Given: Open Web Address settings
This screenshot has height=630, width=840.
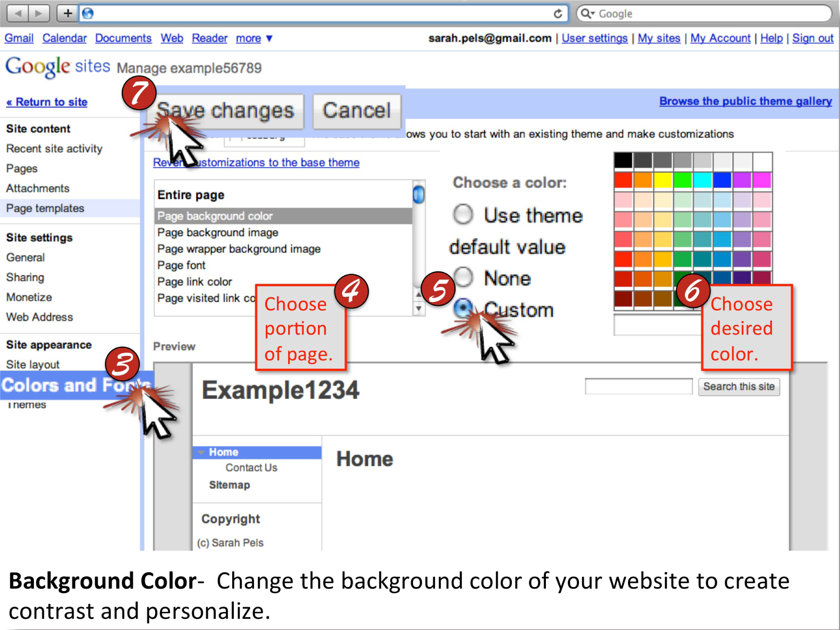Looking at the screenshot, I should (x=40, y=317).
